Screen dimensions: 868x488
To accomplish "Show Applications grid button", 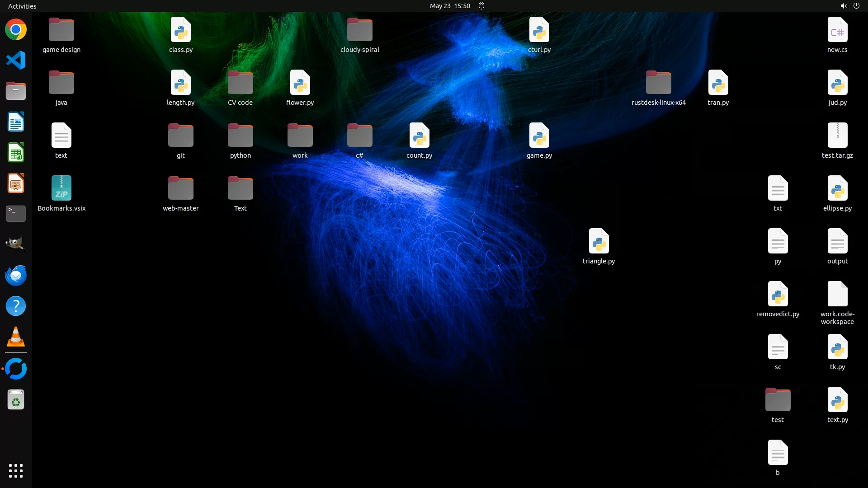I will [x=16, y=470].
